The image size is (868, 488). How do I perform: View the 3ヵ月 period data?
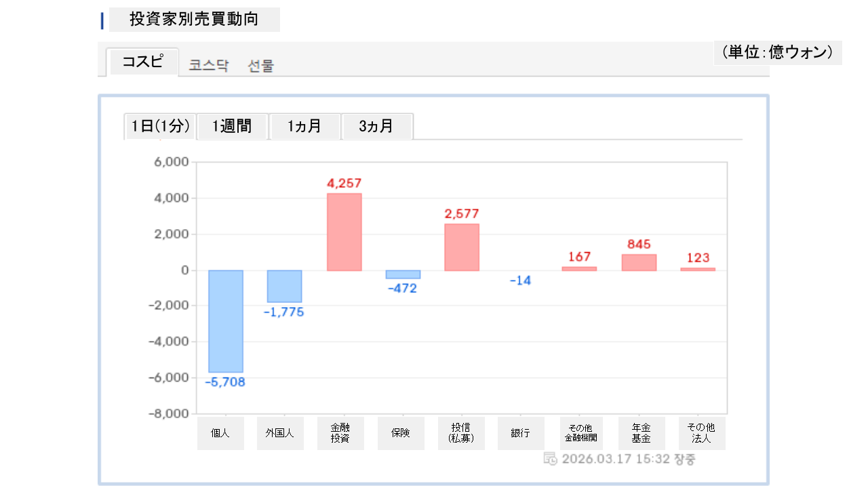point(376,126)
